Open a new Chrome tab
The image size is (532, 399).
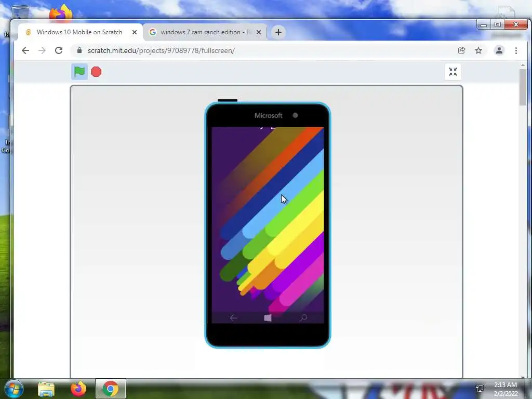(x=278, y=32)
